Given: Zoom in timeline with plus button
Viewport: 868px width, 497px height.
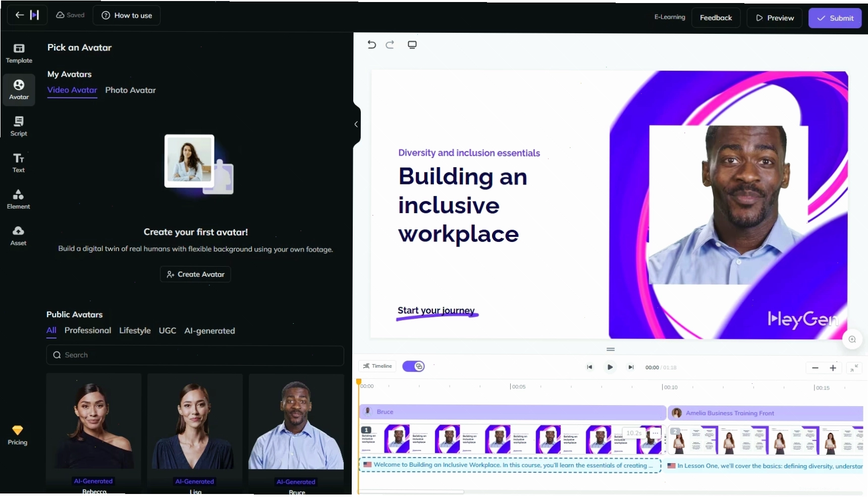Looking at the screenshot, I should pos(833,368).
